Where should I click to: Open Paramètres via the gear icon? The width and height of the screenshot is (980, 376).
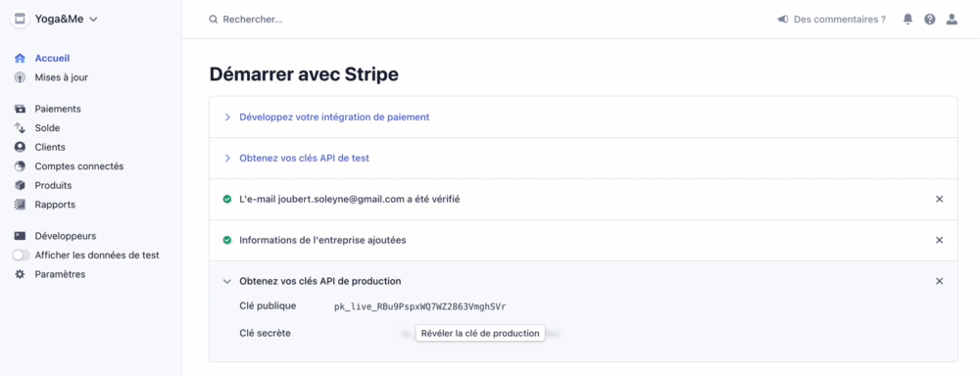click(20, 274)
